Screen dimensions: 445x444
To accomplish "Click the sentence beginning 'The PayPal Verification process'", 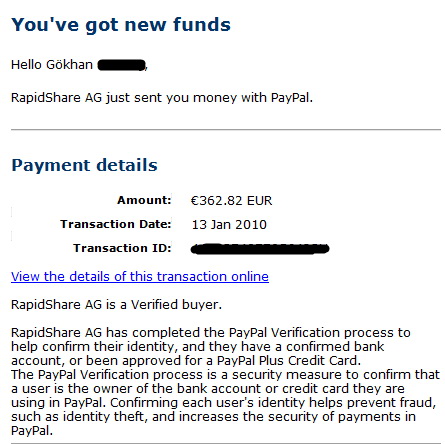I will 225,403.
